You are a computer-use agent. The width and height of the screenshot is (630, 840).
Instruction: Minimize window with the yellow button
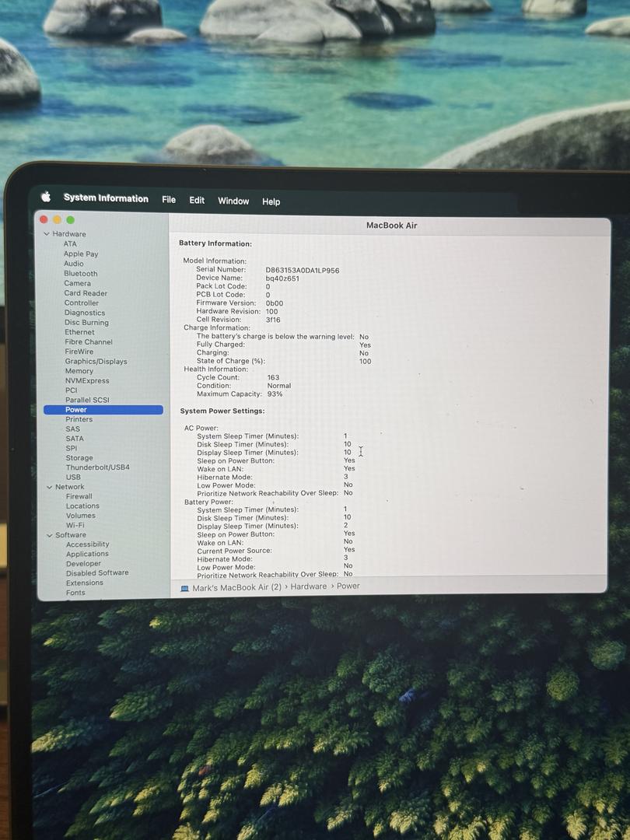coord(58,219)
